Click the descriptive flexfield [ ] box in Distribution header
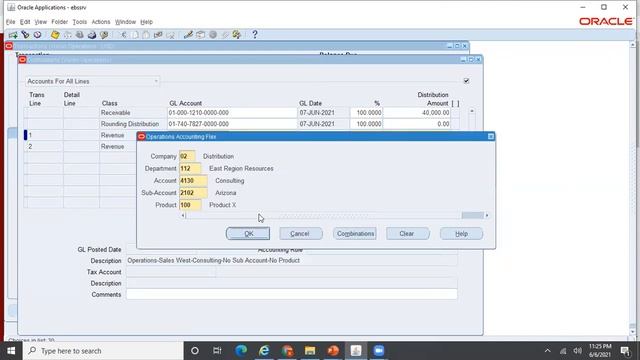This screenshot has height=360, width=640. click(455, 104)
